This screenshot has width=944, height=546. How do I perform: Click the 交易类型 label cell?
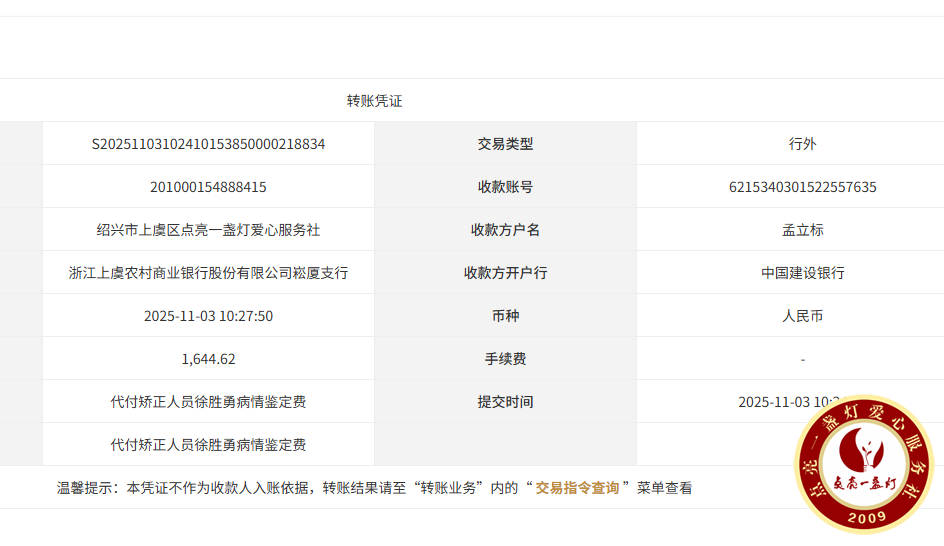pyautogui.click(x=505, y=144)
